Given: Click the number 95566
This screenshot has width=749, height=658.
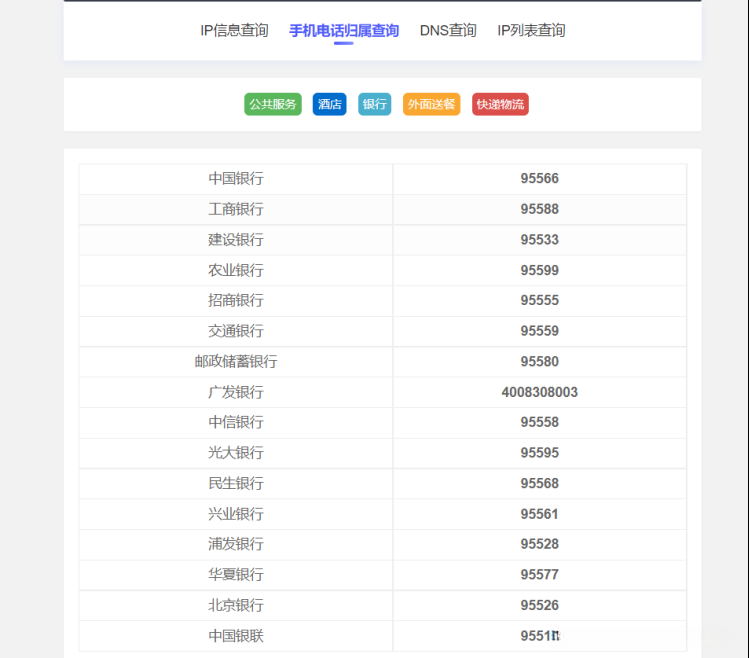Looking at the screenshot, I should pos(539,179).
